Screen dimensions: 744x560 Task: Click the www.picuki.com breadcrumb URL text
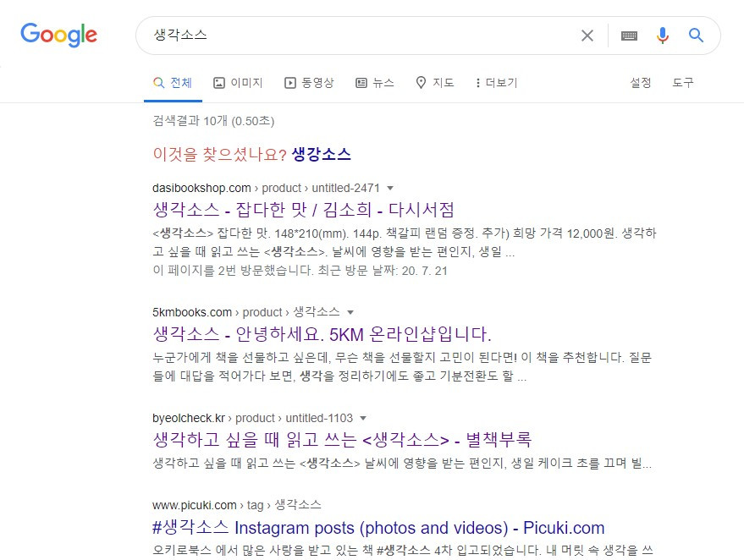(x=237, y=505)
